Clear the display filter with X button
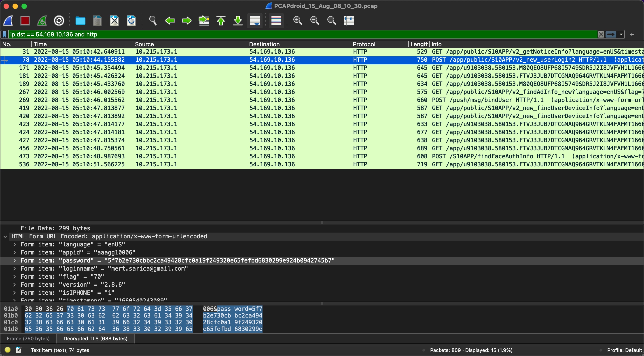Image resolution: width=644 pixels, height=356 pixels. (601, 34)
